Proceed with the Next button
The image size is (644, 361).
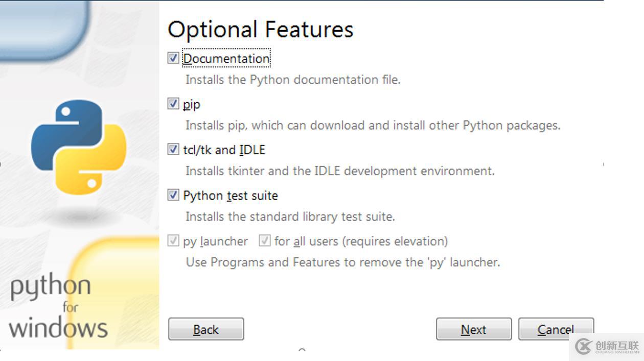click(x=474, y=329)
